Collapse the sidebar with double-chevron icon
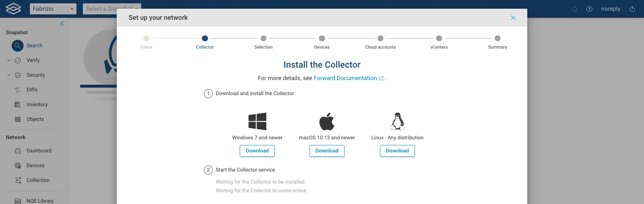This screenshot has height=204, width=644. pyautogui.click(x=62, y=23)
